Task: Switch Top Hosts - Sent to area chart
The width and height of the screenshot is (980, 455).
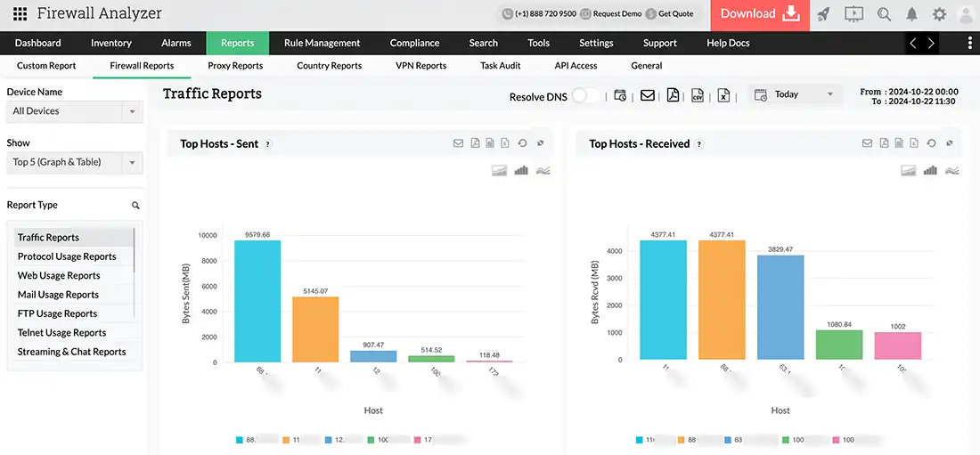Action: point(499,171)
